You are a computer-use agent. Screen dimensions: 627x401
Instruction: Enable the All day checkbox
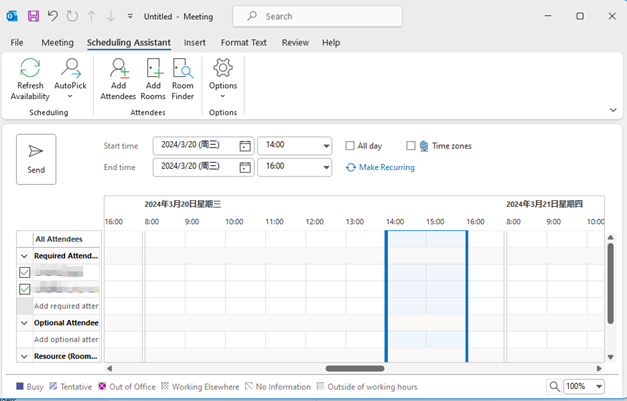[350, 146]
